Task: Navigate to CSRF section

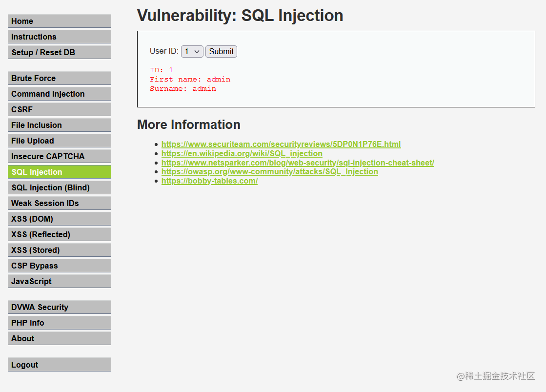Action: (59, 109)
